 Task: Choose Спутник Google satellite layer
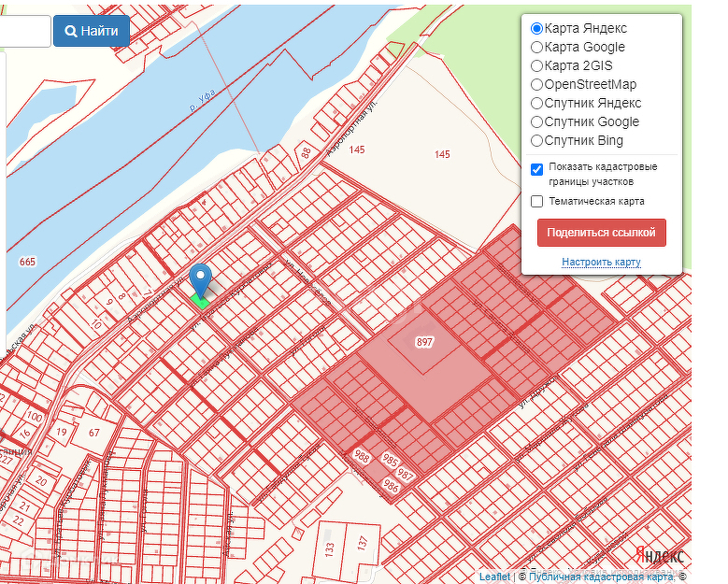click(x=536, y=121)
